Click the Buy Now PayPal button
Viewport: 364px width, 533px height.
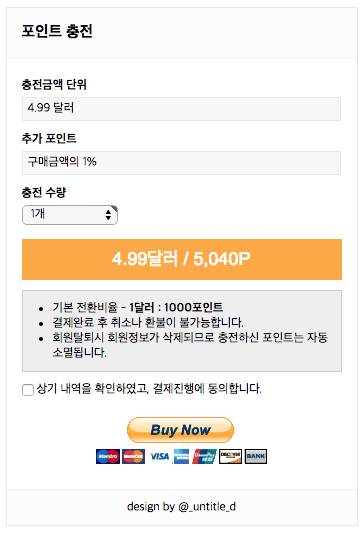click(180, 430)
